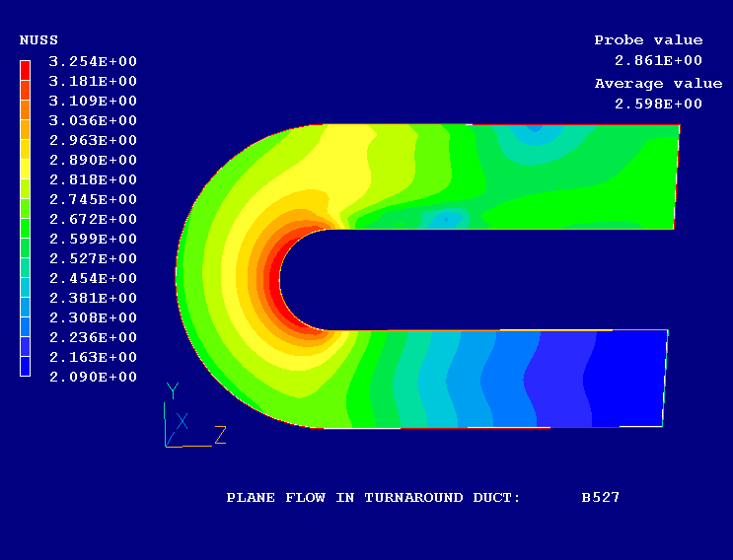Click the 2.090E+00 minimum legend value
Viewport: 733px width, 560px height.
(93, 377)
